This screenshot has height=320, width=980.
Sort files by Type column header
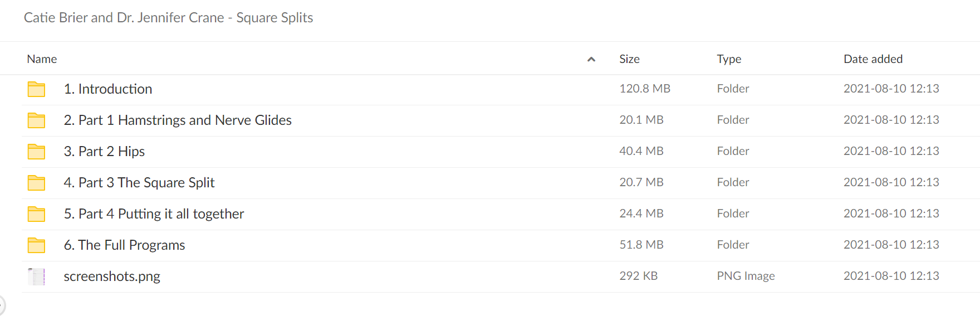[x=729, y=59]
